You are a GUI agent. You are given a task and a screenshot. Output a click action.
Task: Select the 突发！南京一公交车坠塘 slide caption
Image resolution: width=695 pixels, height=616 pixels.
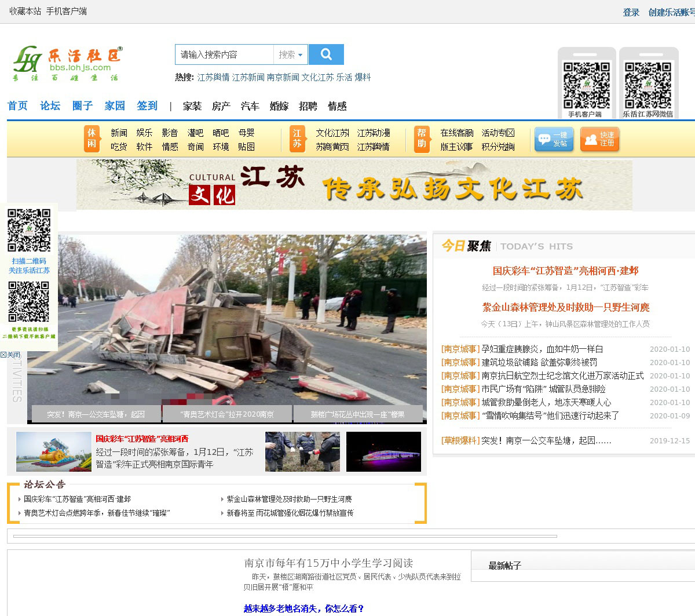click(96, 414)
